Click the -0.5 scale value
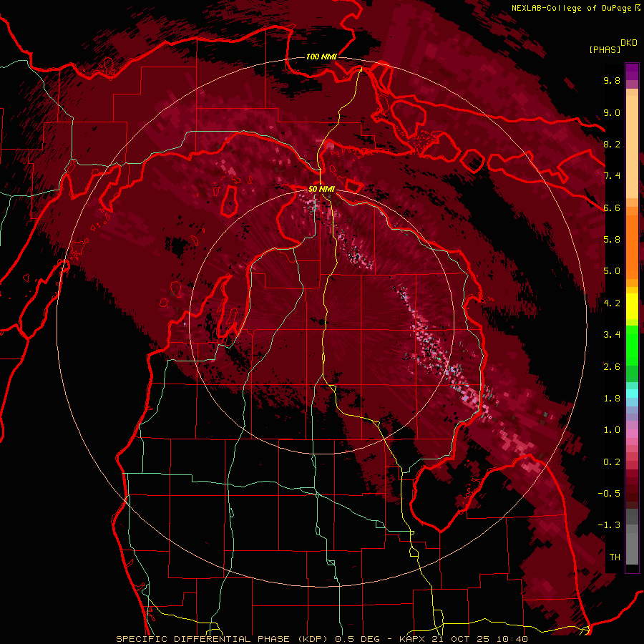The width and height of the screenshot is (644, 644). (x=609, y=494)
